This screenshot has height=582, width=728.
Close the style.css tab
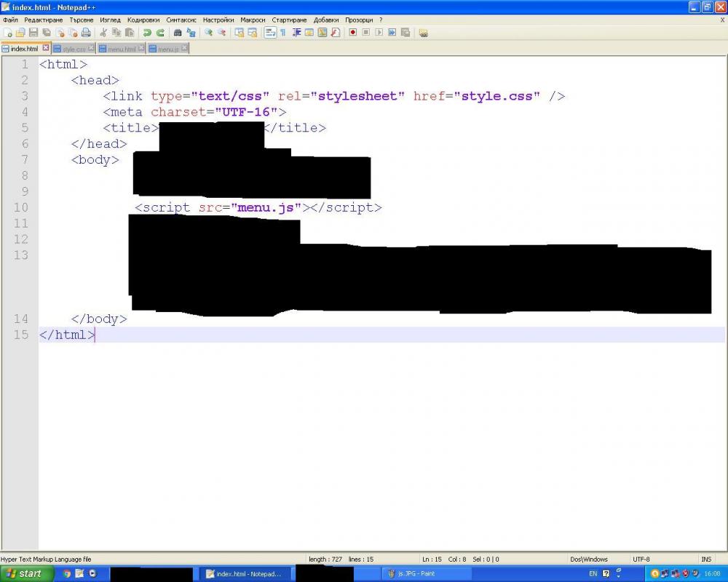(x=91, y=48)
